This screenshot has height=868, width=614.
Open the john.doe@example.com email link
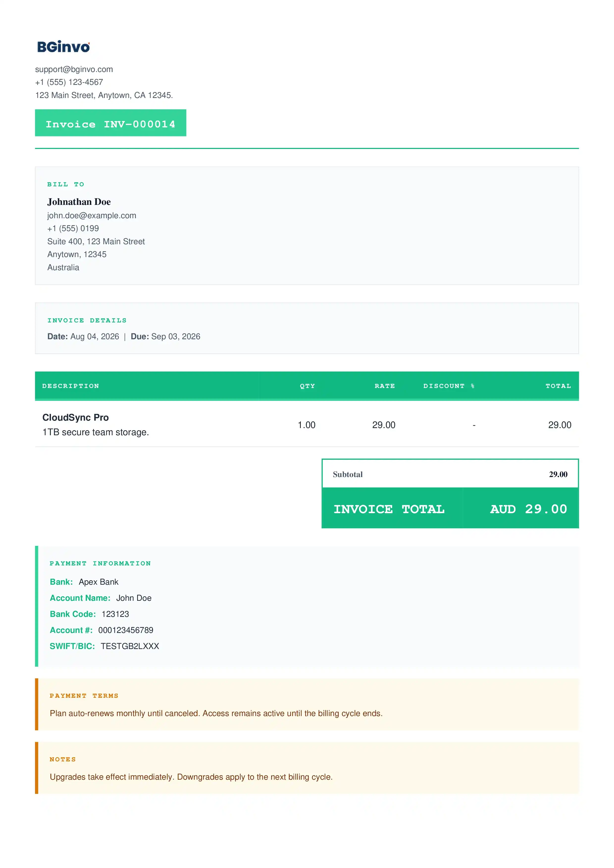pyautogui.click(x=92, y=216)
